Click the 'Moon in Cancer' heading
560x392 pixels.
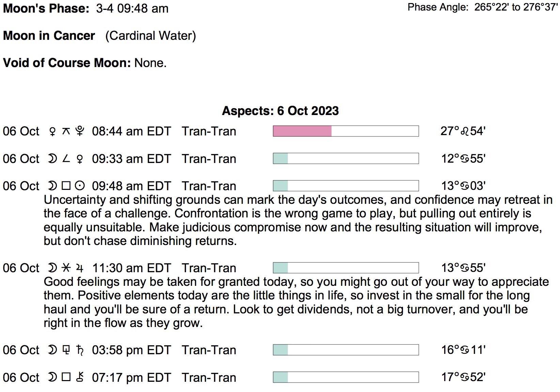point(49,36)
